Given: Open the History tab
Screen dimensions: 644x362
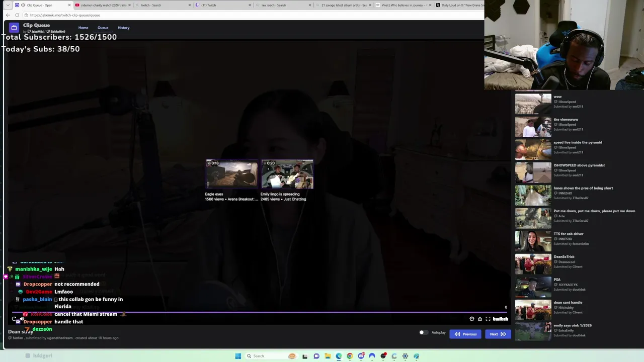Looking at the screenshot, I should (x=123, y=28).
